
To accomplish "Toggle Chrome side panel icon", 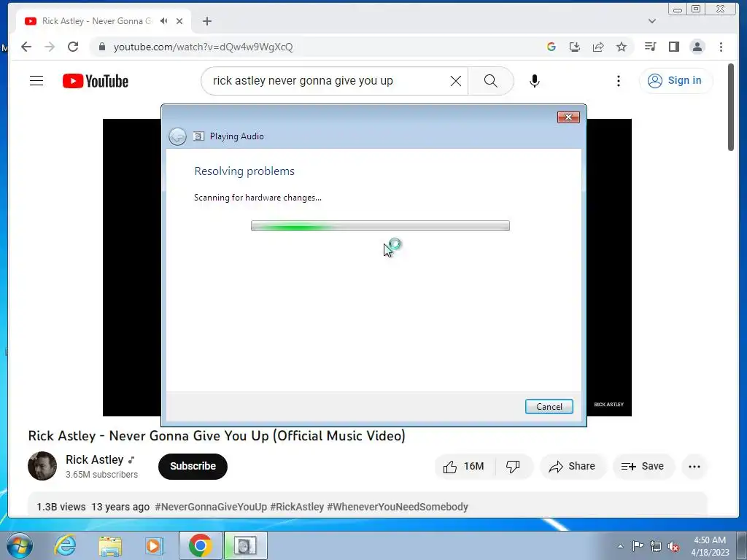I will click(673, 47).
